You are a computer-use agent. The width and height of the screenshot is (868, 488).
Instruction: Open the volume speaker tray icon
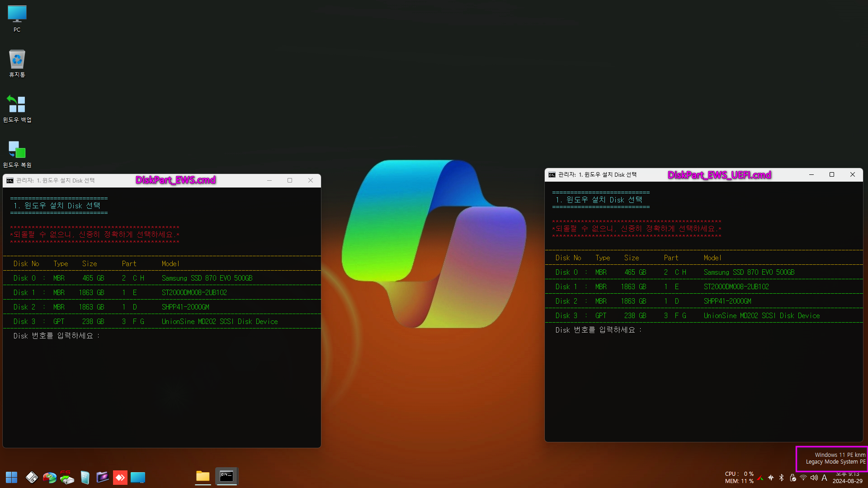[814, 478]
